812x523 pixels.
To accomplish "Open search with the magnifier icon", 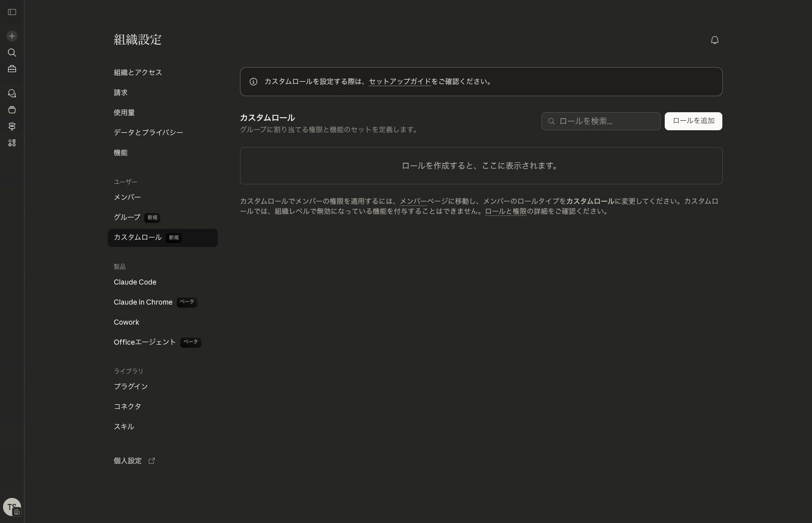I will point(12,53).
